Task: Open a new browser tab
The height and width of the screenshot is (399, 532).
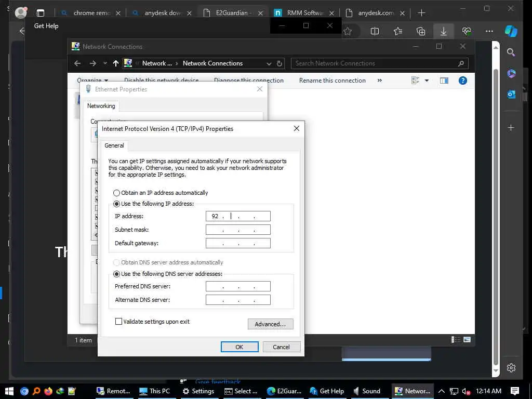Action: tap(421, 13)
